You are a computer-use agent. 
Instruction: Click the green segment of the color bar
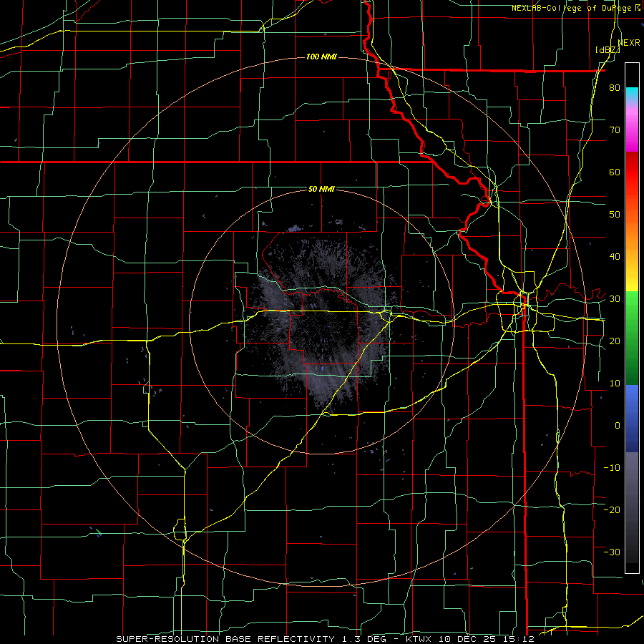click(x=632, y=338)
